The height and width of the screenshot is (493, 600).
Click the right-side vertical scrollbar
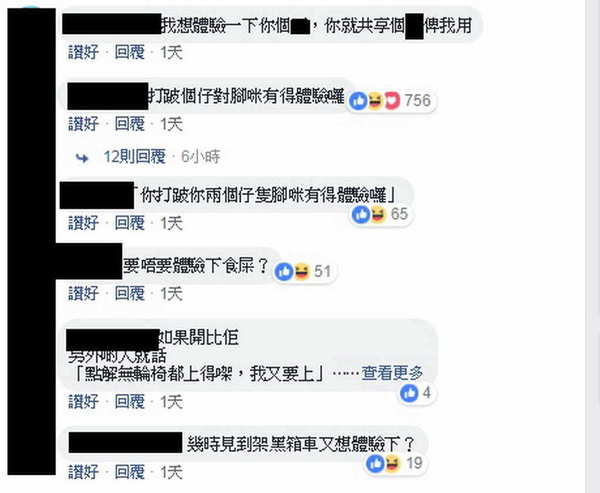click(592, 246)
